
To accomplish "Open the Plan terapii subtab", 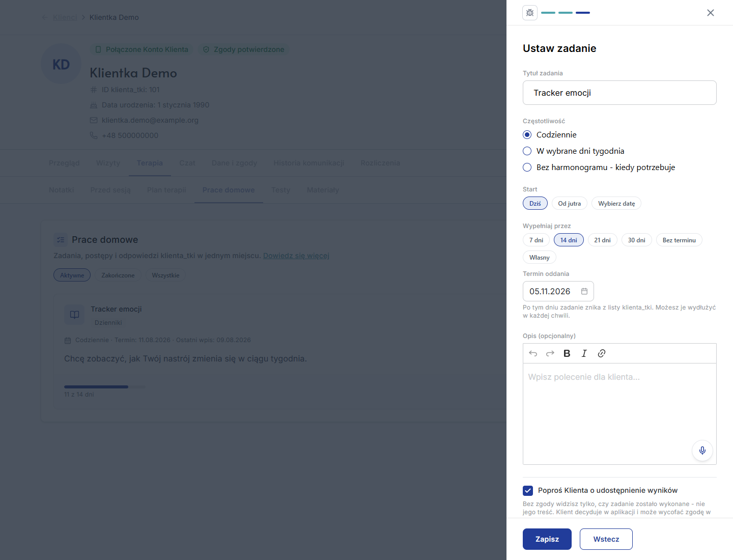I will click(x=166, y=190).
